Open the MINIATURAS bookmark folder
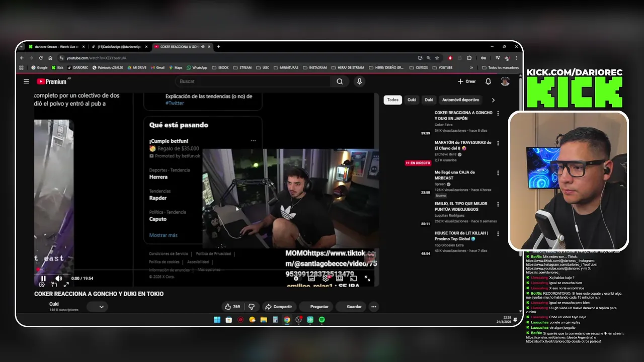The image size is (644, 362). click(x=286, y=67)
